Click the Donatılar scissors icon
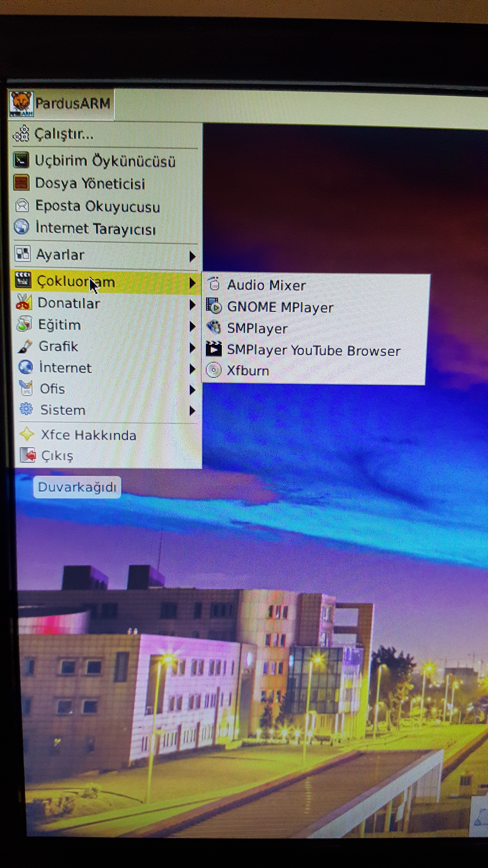Viewport: 488px width, 868px height. pyautogui.click(x=24, y=302)
